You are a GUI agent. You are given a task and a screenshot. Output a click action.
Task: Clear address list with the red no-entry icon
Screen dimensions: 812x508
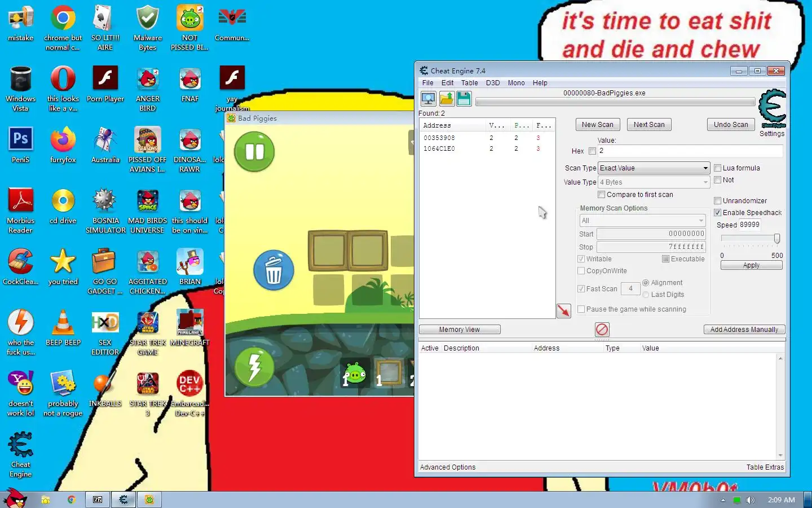click(x=602, y=330)
